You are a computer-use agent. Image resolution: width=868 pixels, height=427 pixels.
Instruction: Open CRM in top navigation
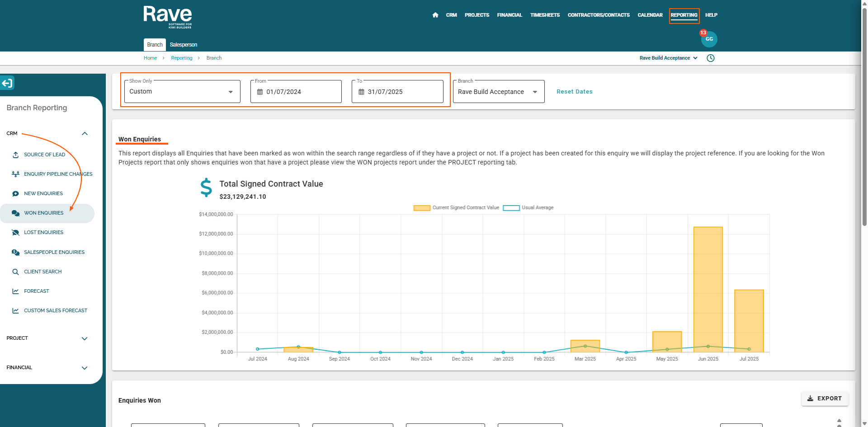(451, 15)
